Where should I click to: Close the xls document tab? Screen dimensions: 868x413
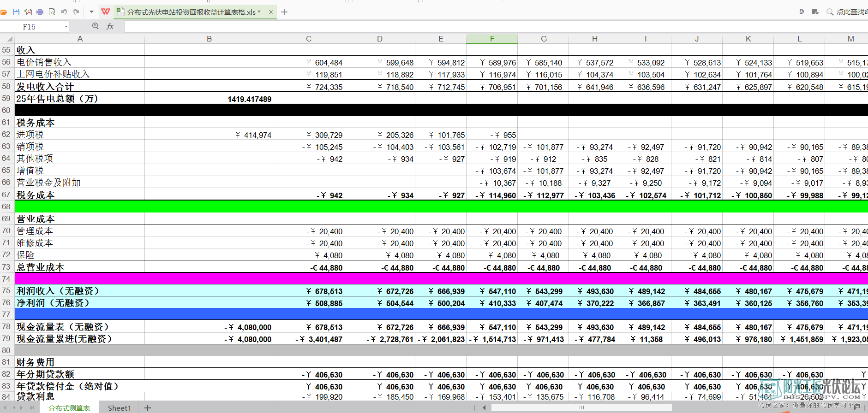coord(271,12)
